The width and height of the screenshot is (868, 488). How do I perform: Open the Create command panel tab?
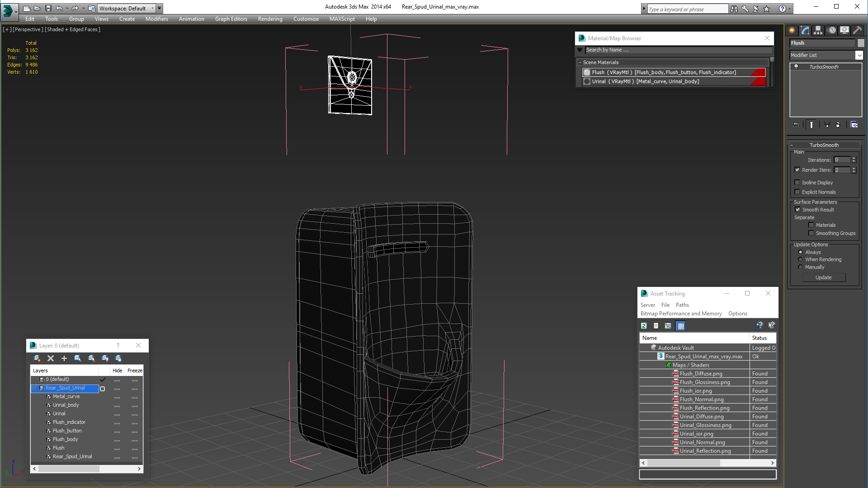[x=792, y=30]
